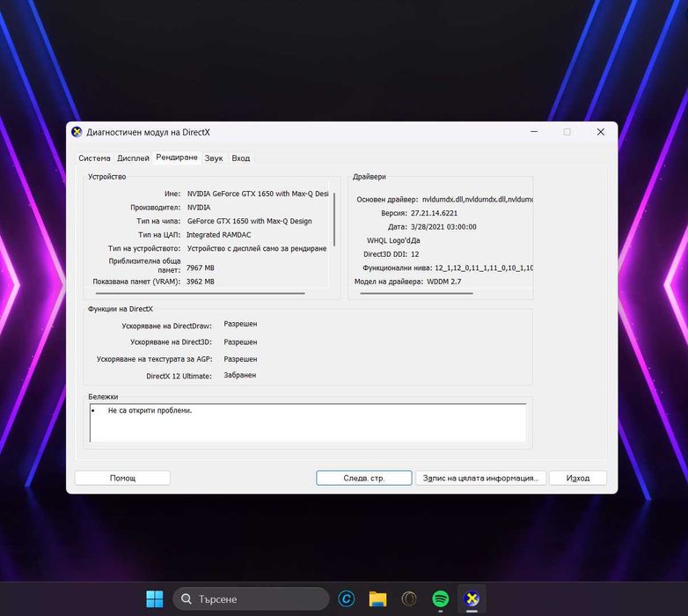The width and height of the screenshot is (688, 616).
Task: Click the 7967 MB total memory value
Action: [200, 268]
